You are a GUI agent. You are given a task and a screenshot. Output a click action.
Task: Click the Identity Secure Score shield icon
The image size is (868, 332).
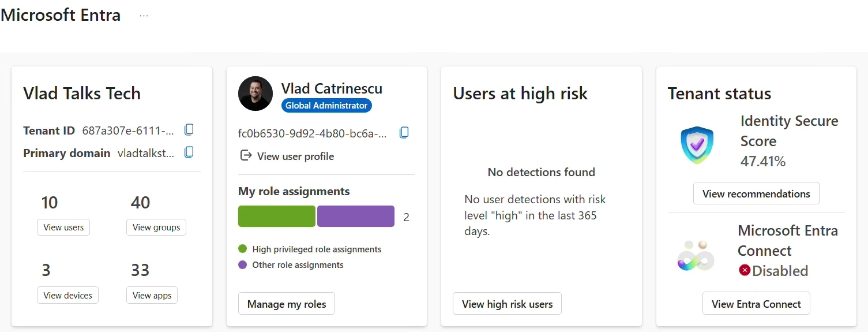pyautogui.click(x=697, y=145)
